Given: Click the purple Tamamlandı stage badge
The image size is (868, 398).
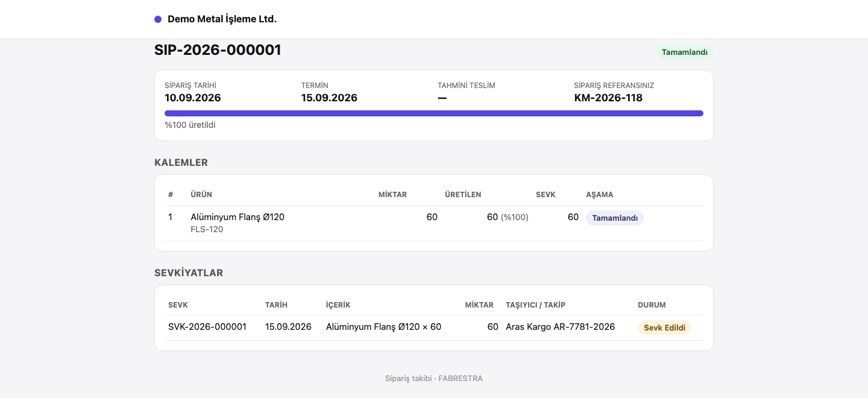Looking at the screenshot, I should 615,218.
